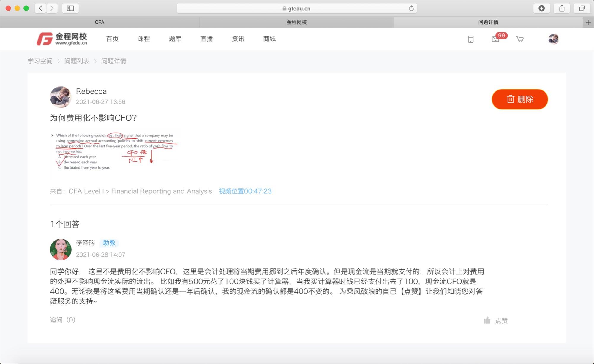
Task: Click Safari's page reload icon
Action: [x=411, y=8]
